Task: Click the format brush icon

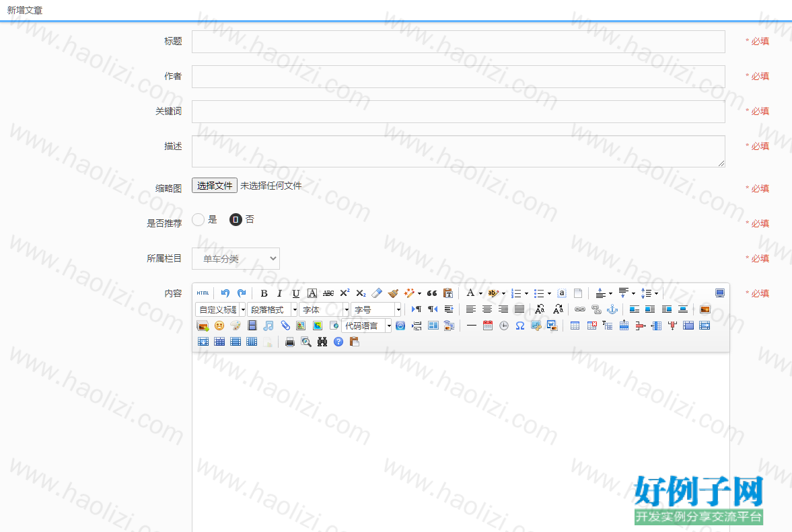Action: (x=394, y=293)
